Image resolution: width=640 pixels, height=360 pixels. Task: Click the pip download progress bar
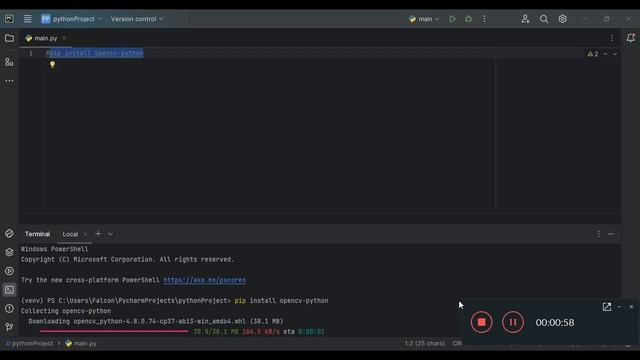[114, 331]
